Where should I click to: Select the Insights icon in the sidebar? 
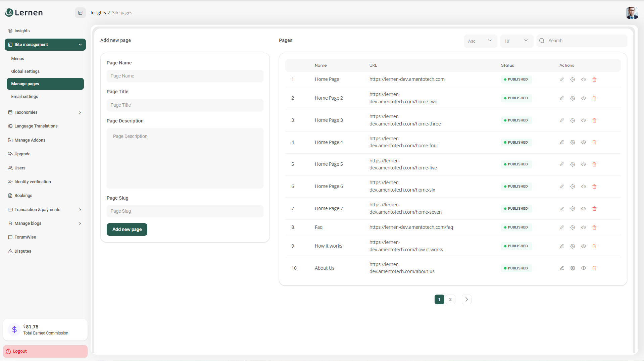[x=10, y=31]
